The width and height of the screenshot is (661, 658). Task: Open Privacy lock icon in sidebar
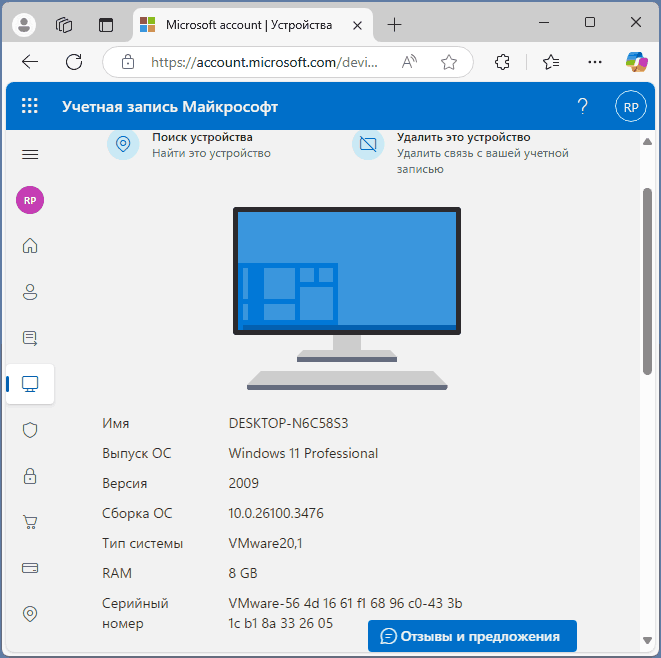click(30, 476)
